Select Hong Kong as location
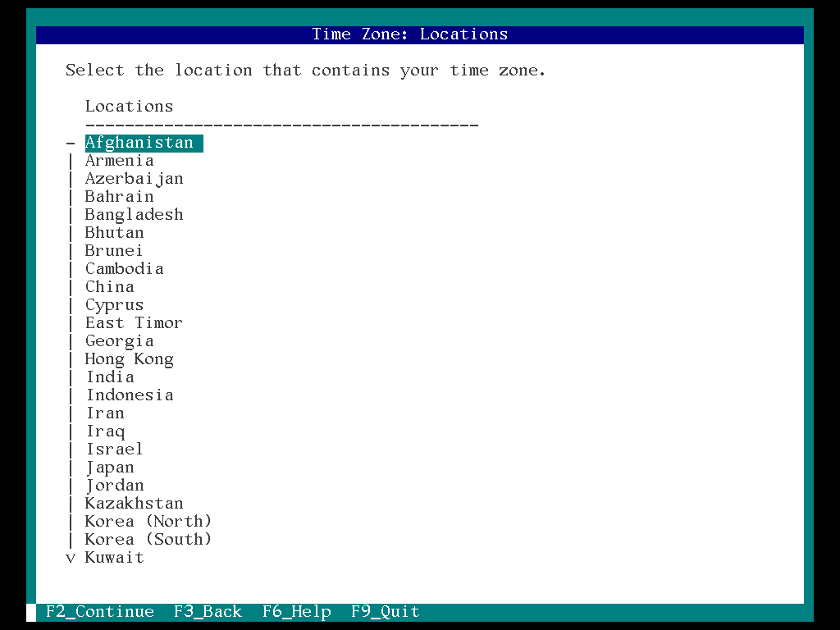Screen dimensions: 840x630 pos(130,359)
